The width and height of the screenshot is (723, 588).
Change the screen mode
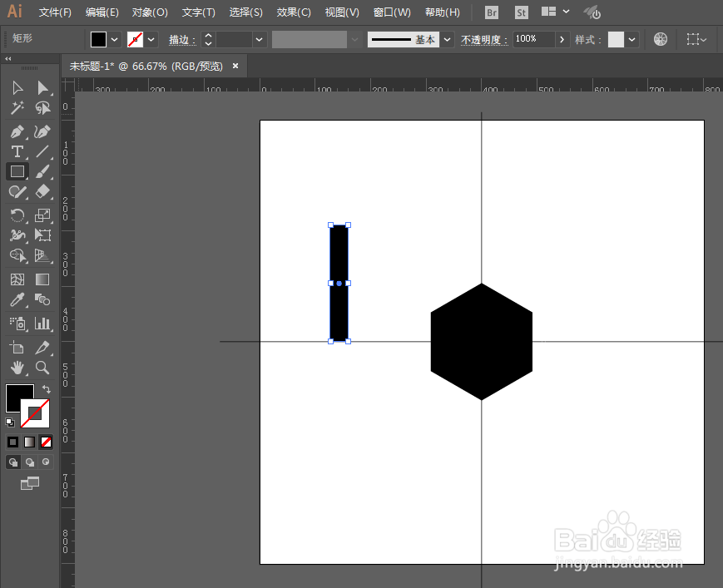coord(30,483)
